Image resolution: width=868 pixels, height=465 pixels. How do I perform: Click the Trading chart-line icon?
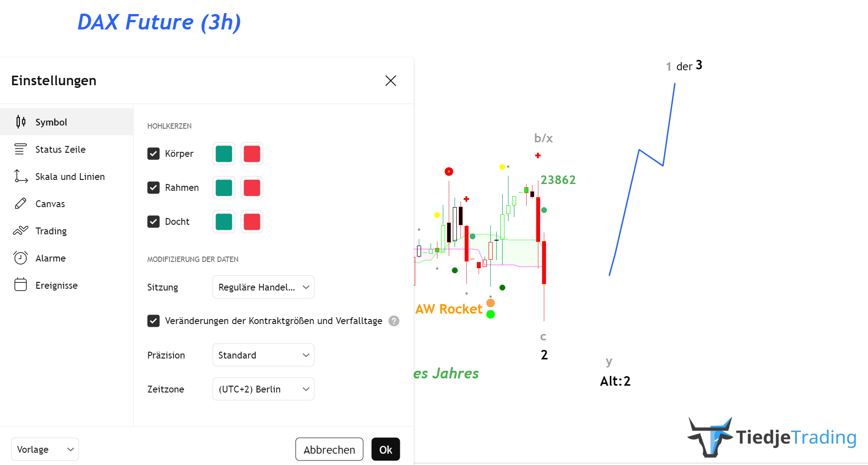point(21,231)
